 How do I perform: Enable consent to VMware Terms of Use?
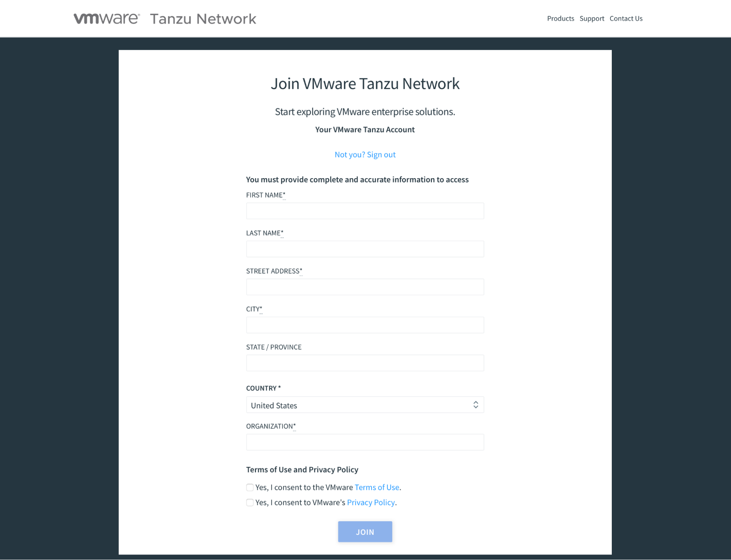coord(250,488)
